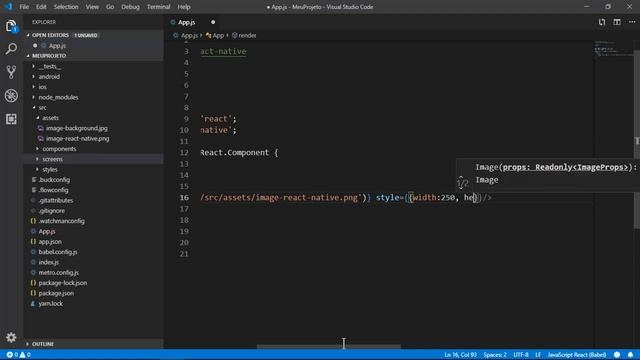Click the VS Code logo in the title bar
This screenshot has width=640, height=360.
pyautogui.click(x=8, y=7)
